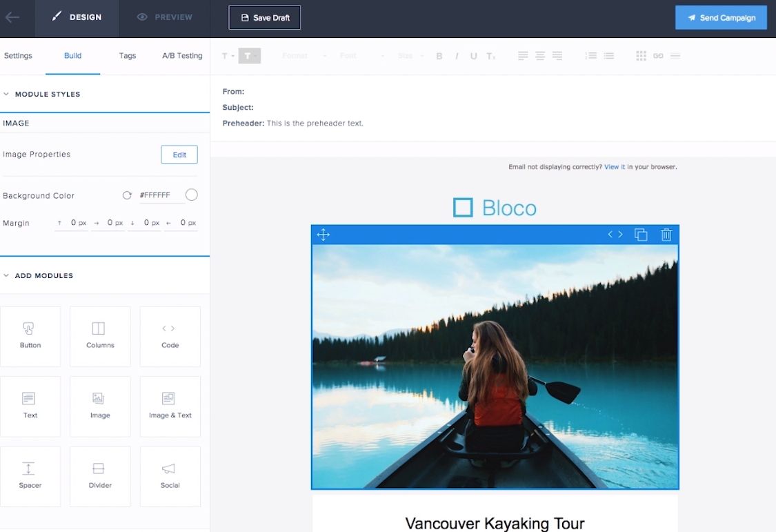Add a Social module
This screenshot has width=776, height=532.
click(x=170, y=476)
